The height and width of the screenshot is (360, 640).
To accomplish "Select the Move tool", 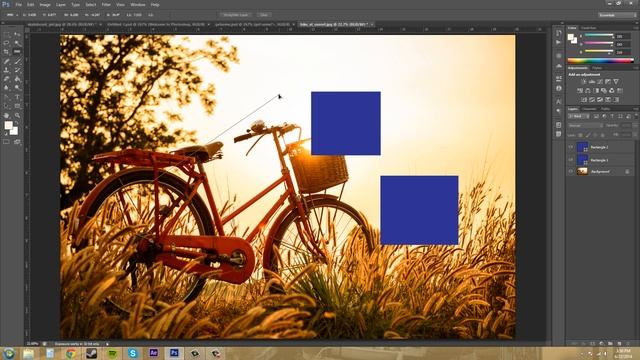I will coord(17,35).
